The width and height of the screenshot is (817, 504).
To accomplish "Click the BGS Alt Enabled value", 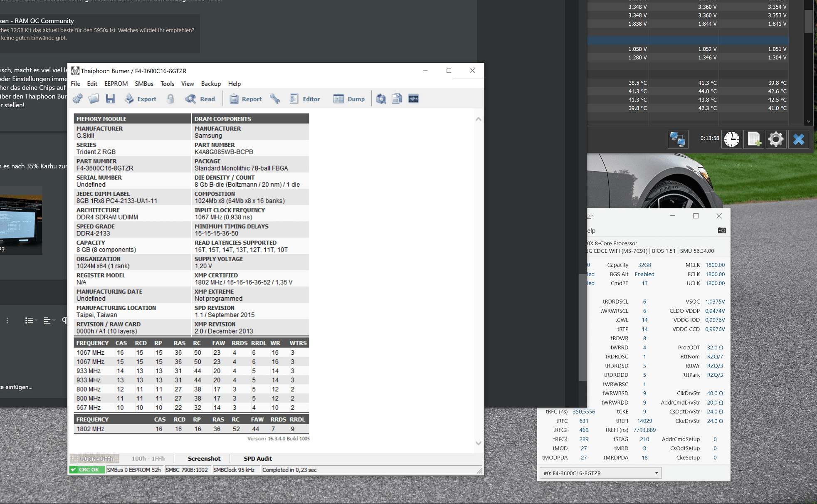I will click(x=644, y=274).
